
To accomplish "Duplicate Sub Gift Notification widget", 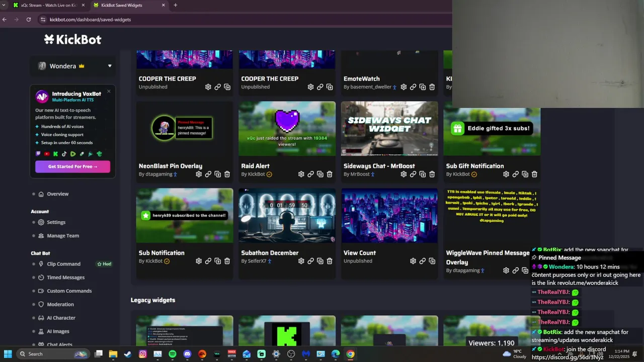I will pos(525,174).
